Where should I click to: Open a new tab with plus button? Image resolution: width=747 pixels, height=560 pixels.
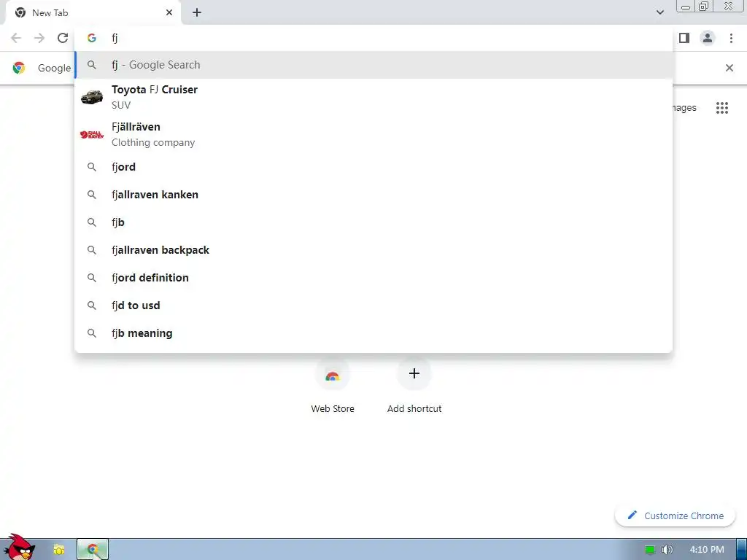pos(197,12)
